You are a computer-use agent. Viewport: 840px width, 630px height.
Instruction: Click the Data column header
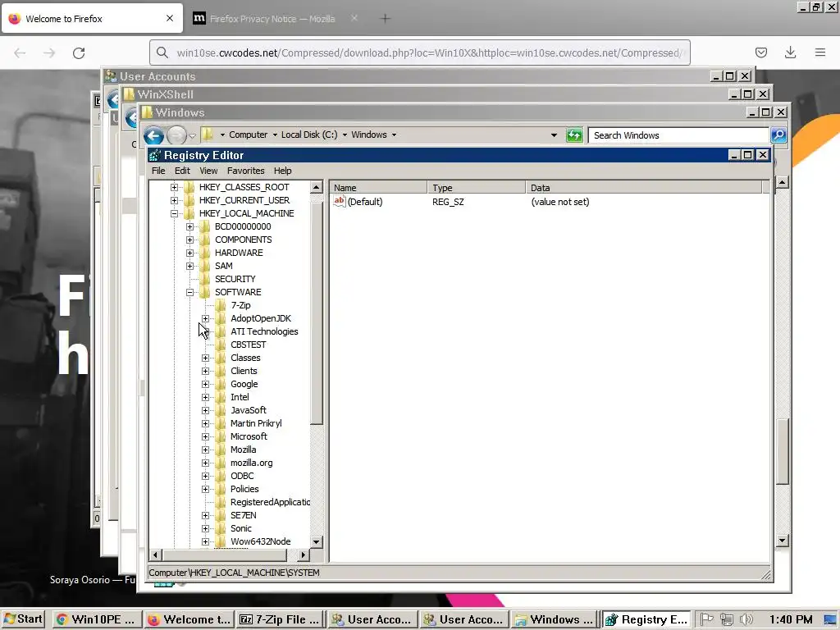tap(643, 188)
